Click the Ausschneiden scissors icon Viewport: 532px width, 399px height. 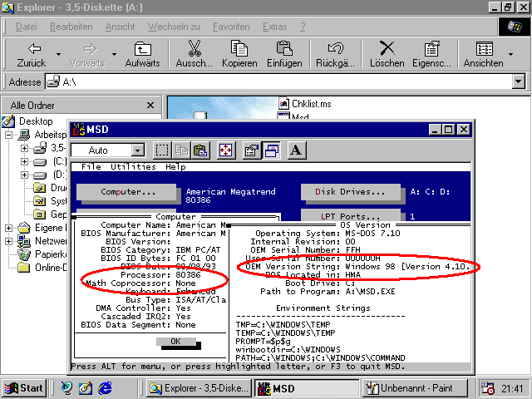[195, 53]
